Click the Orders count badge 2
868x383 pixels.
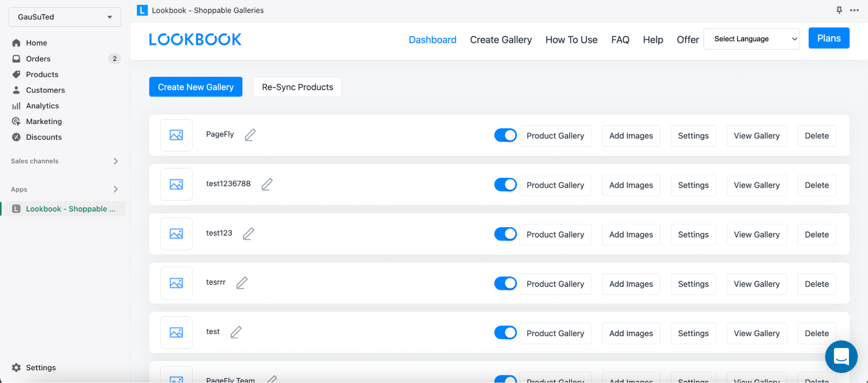(x=115, y=59)
